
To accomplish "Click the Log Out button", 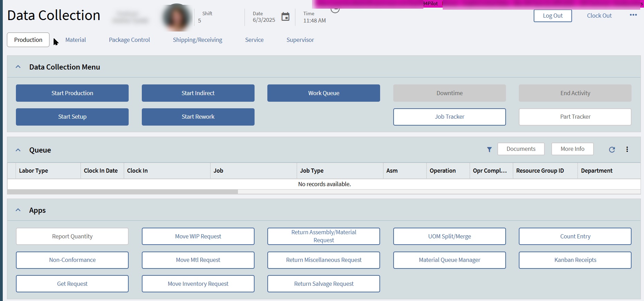I will coord(553,16).
